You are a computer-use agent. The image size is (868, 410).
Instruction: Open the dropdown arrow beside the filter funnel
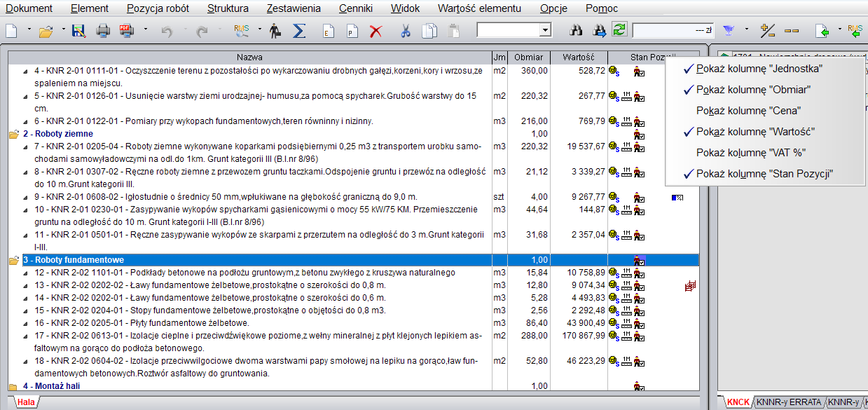(747, 31)
